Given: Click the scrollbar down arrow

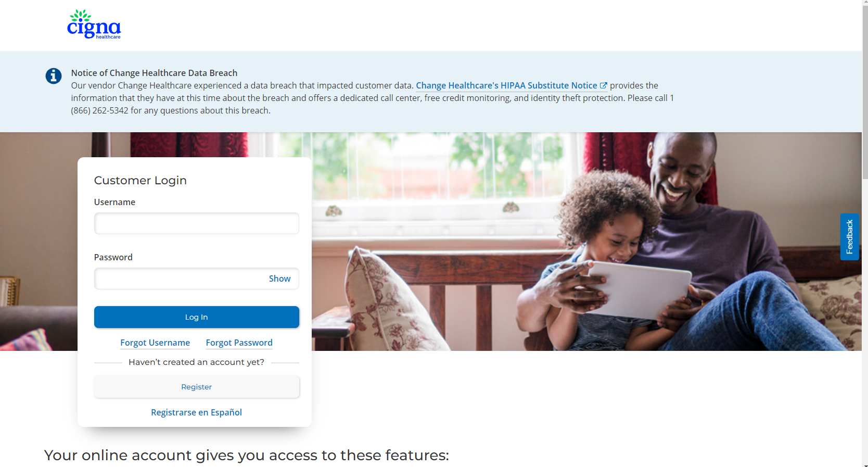Looking at the screenshot, I should (865, 464).
